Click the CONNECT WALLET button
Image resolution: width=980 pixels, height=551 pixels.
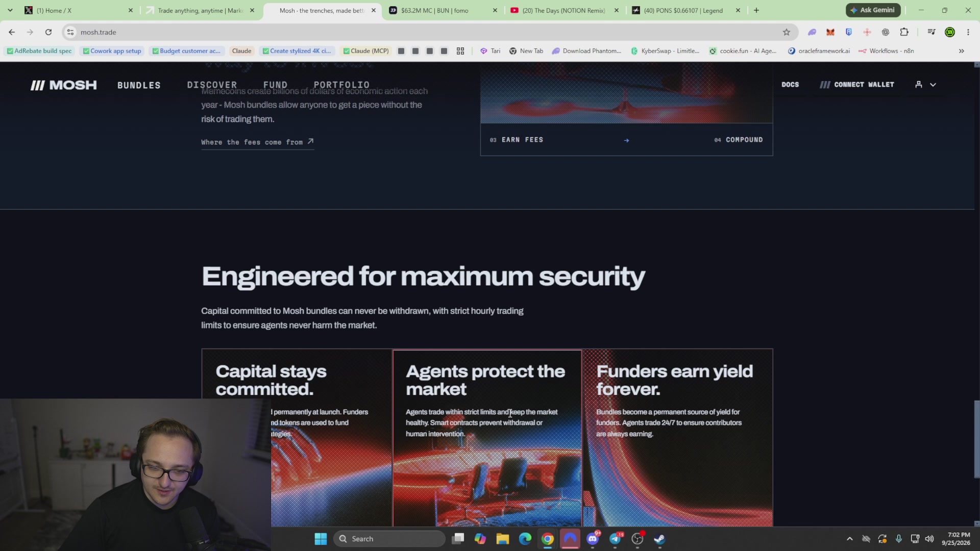857,85
